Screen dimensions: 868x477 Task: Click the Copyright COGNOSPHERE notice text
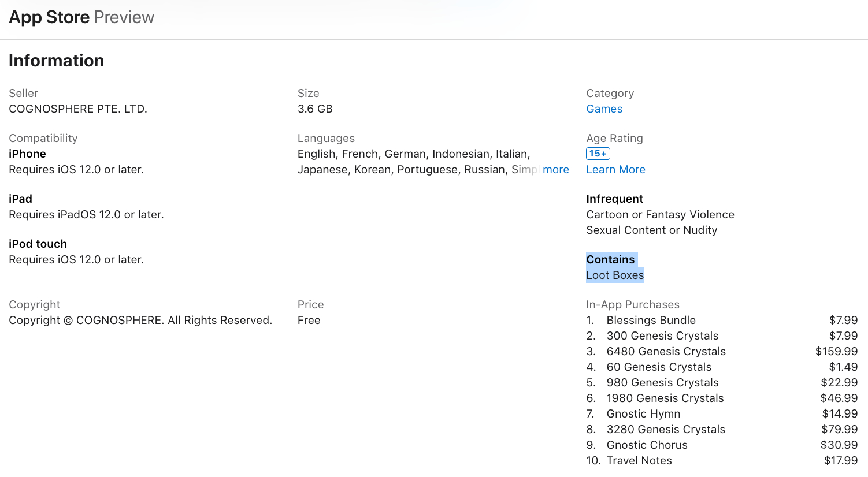[x=140, y=321]
